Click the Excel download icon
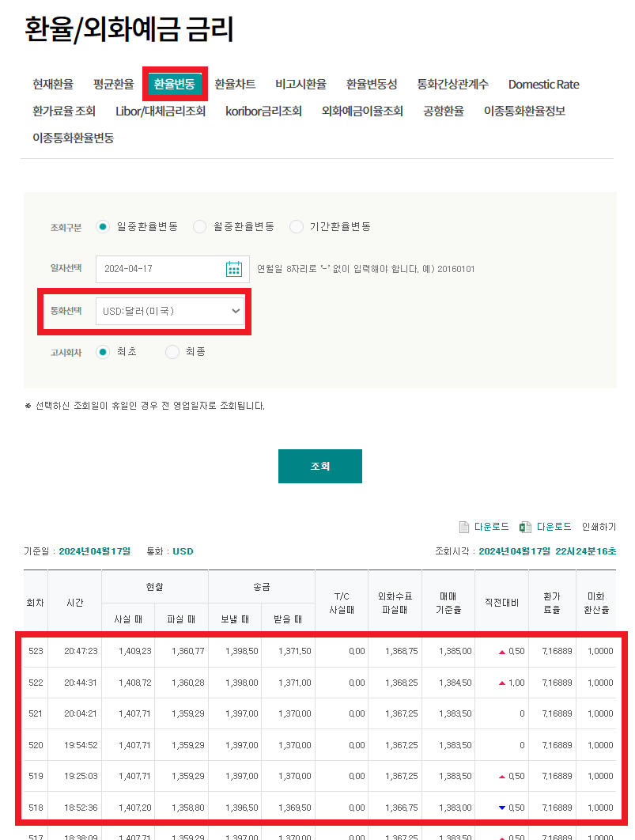This screenshot has height=840, width=635. (525, 527)
